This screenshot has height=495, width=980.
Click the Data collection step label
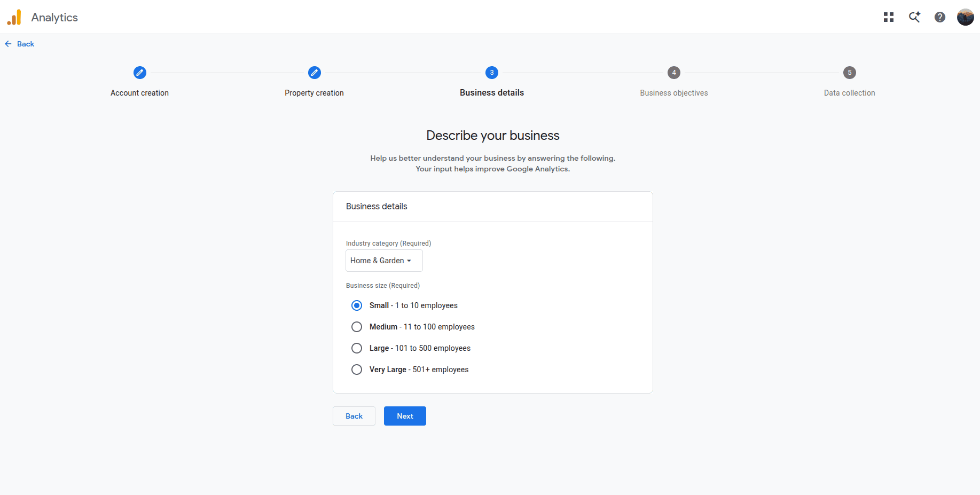pyautogui.click(x=850, y=93)
